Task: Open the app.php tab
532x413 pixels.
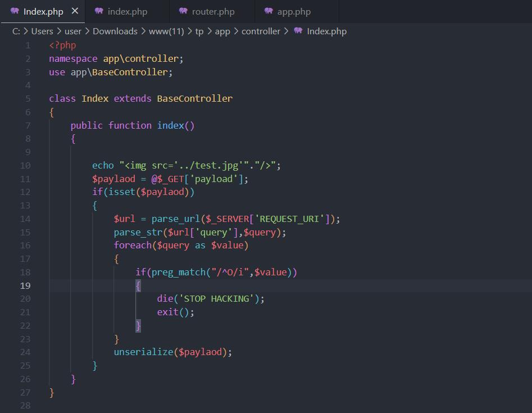Action: point(293,11)
